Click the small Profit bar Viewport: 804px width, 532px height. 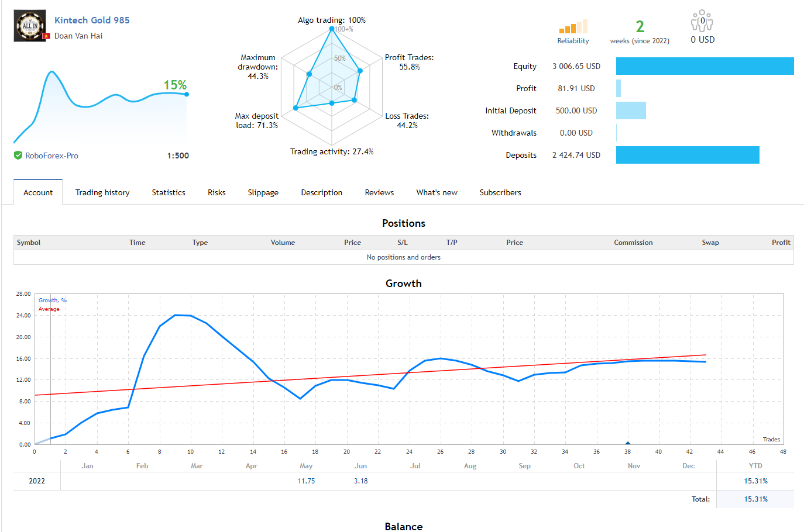pos(619,88)
